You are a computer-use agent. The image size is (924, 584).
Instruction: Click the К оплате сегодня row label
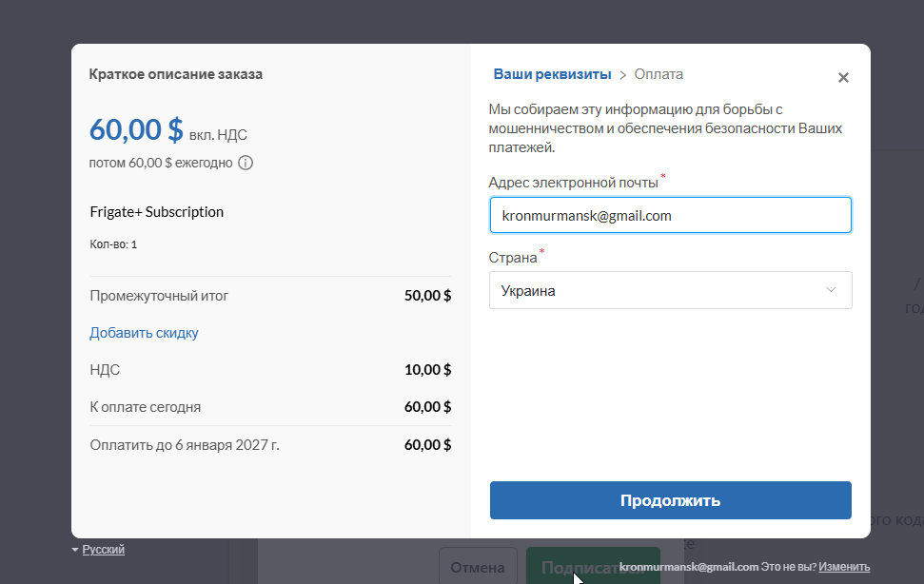coord(145,407)
